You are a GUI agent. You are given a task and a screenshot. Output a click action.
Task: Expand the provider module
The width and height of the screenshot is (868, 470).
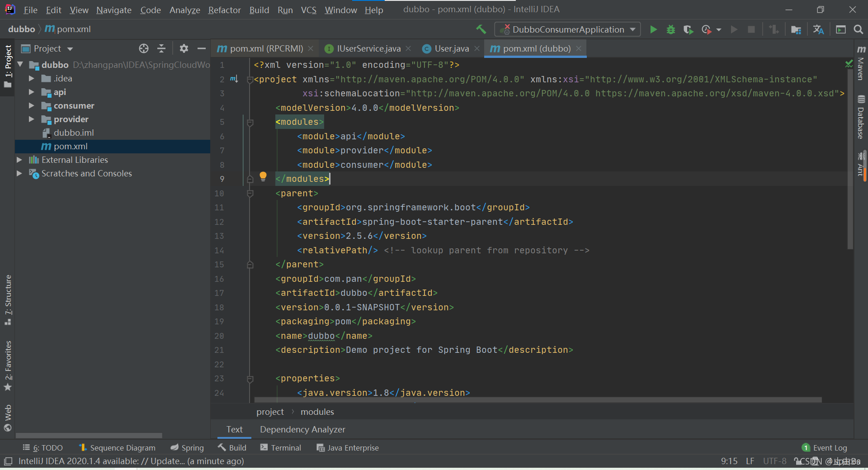32,119
